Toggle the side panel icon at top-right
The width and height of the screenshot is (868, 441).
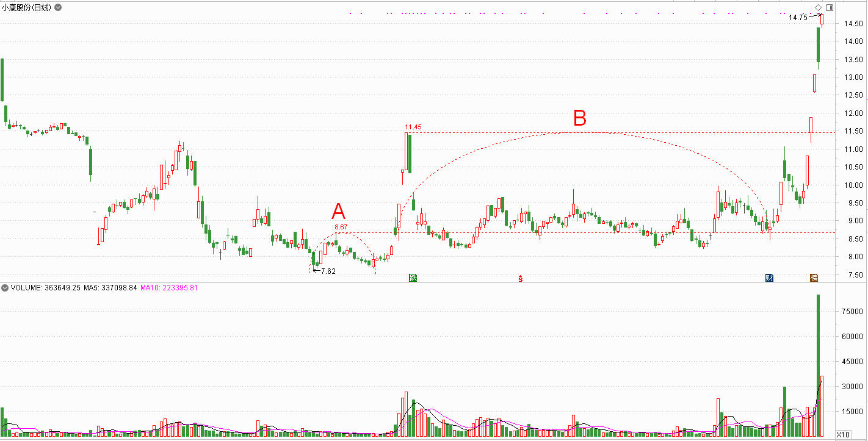point(830,7)
